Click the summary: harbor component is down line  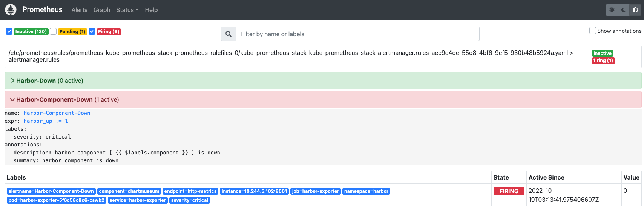[x=66, y=160]
